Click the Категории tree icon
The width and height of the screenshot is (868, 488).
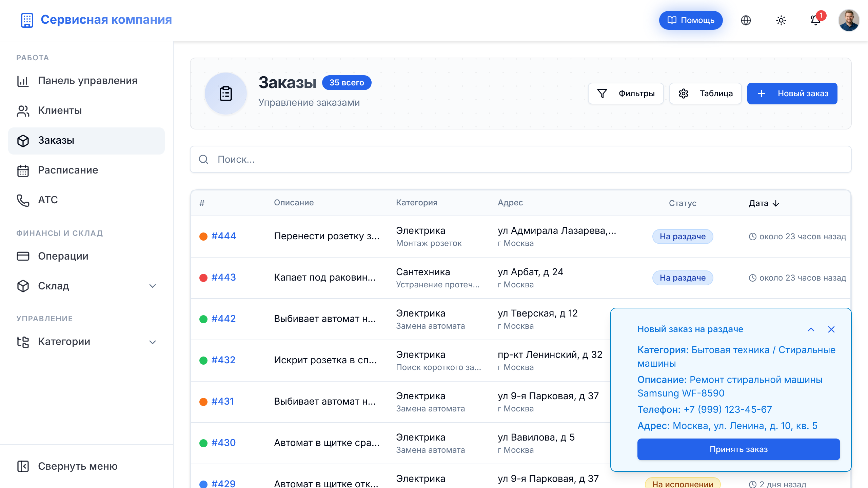point(23,342)
